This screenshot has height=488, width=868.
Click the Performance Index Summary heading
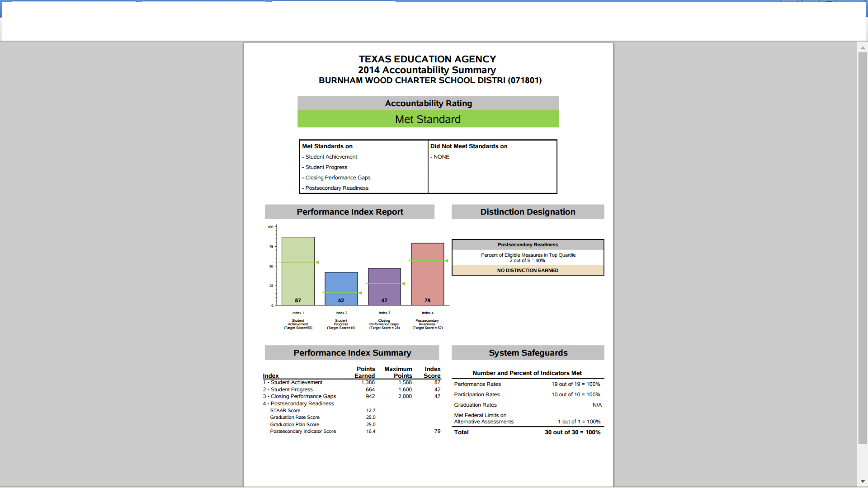pyautogui.click(x=352, y=353)
